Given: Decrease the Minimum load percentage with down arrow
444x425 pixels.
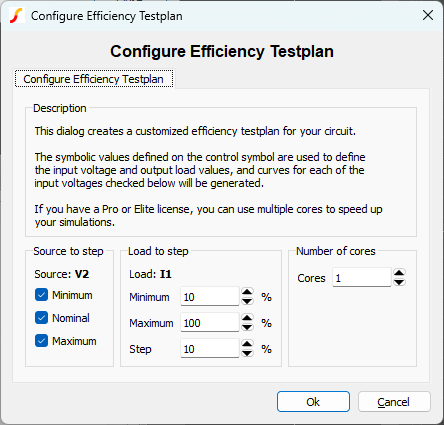Looking at the screenshot, I should coord(247,301).
